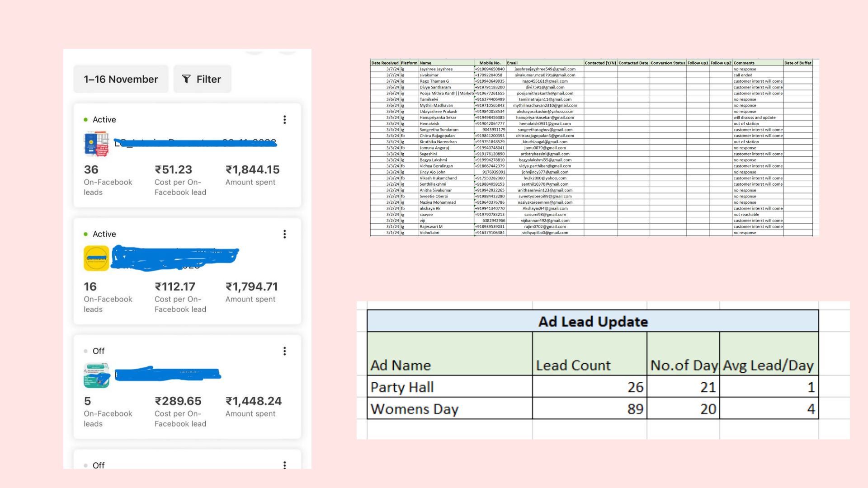868x488 pixels.
Task: Select the Ad Lead Update title cell
Action: point(593,321)
